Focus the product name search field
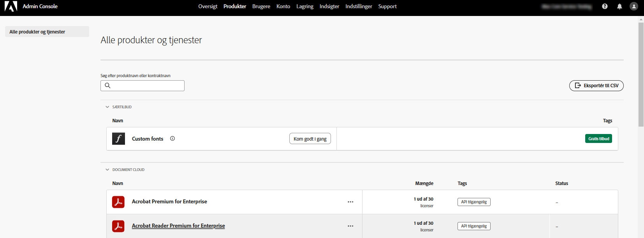 143,86
